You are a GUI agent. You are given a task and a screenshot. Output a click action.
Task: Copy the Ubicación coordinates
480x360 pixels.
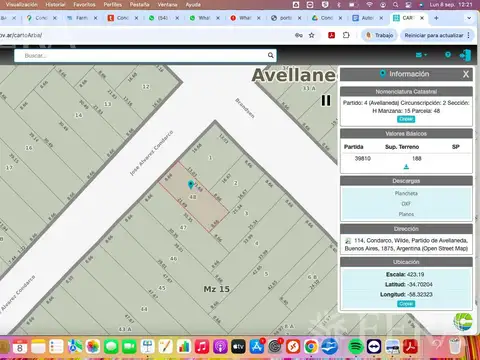406,304
